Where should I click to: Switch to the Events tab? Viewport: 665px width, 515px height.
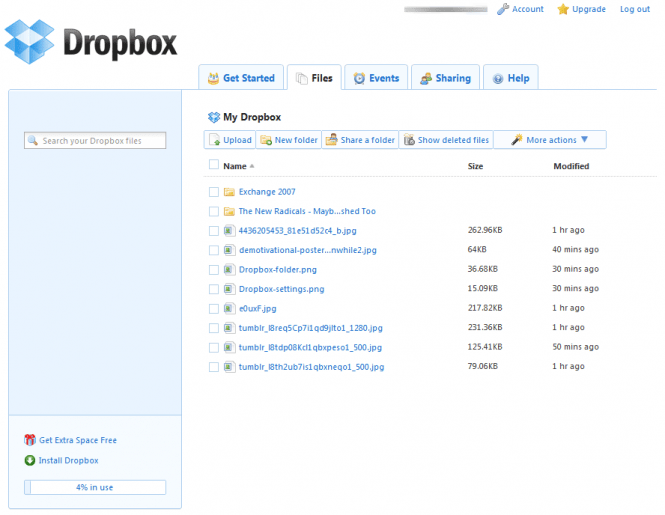pyautogui.click(x=376, y=77)
